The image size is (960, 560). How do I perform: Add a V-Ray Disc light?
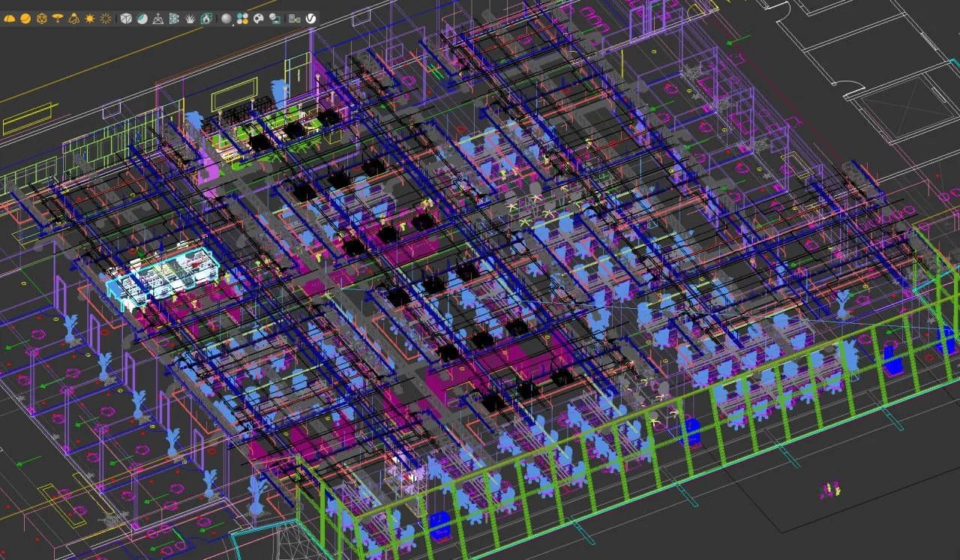[x=58, y=18]
